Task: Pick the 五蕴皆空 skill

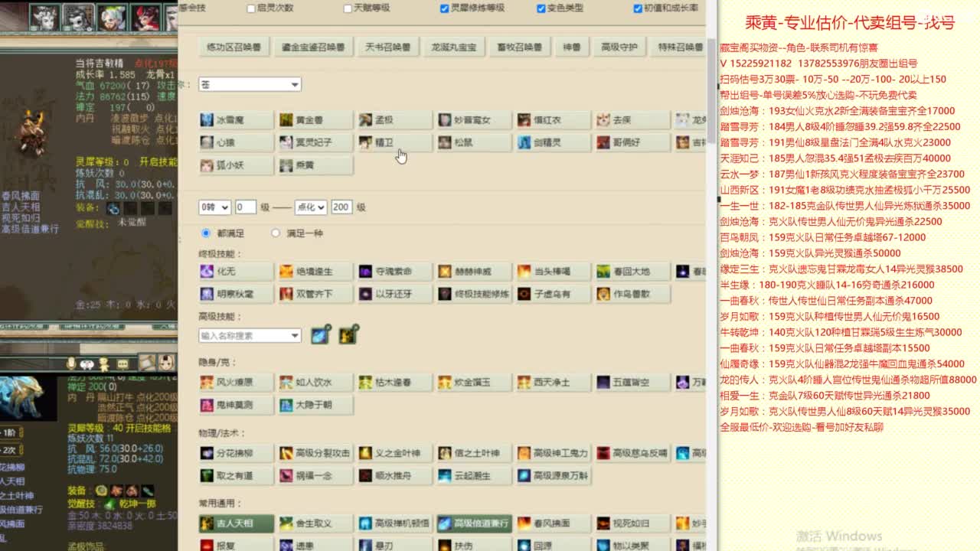Action: pyautogui.click(x=632, y=382)
